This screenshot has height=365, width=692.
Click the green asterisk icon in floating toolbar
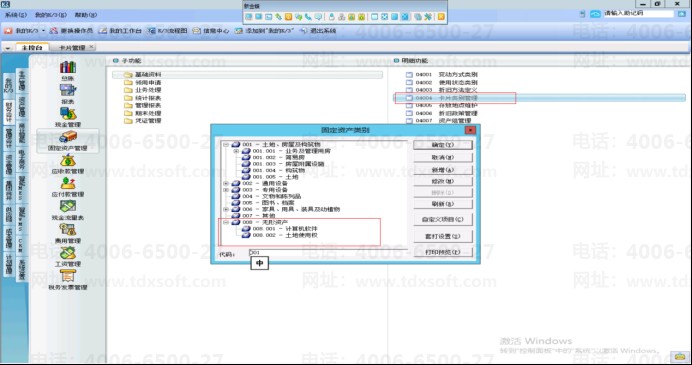[x=428, y=17]
